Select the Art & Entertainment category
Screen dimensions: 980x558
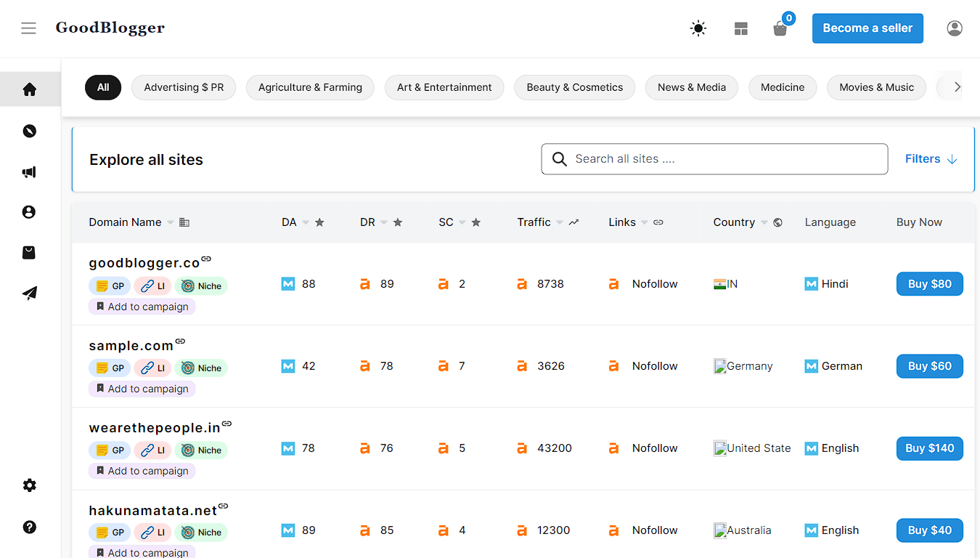444,87
